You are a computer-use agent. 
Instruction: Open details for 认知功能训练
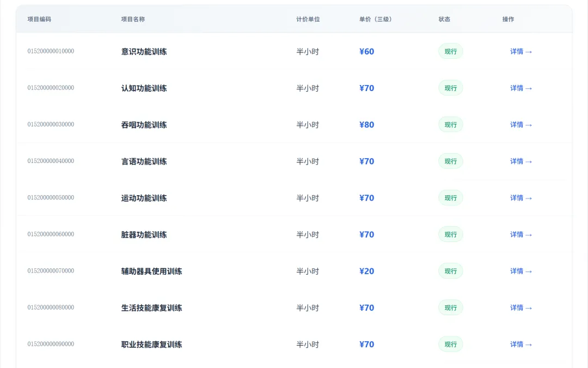[x=521, y=88]
